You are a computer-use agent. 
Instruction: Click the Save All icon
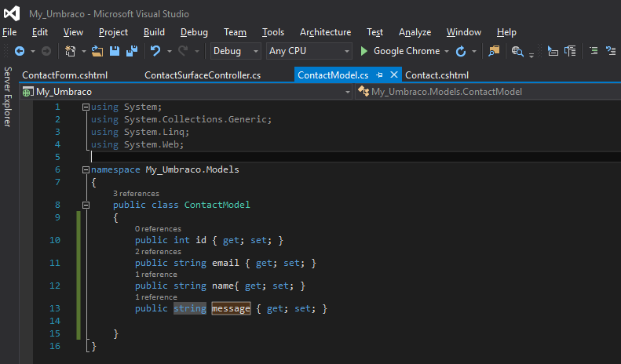tap(131, 51)
